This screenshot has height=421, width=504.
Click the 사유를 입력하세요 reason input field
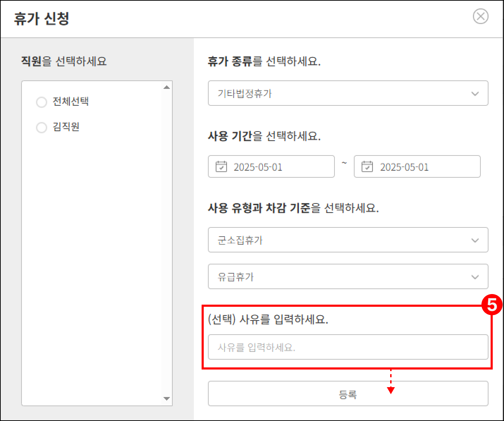348,347
